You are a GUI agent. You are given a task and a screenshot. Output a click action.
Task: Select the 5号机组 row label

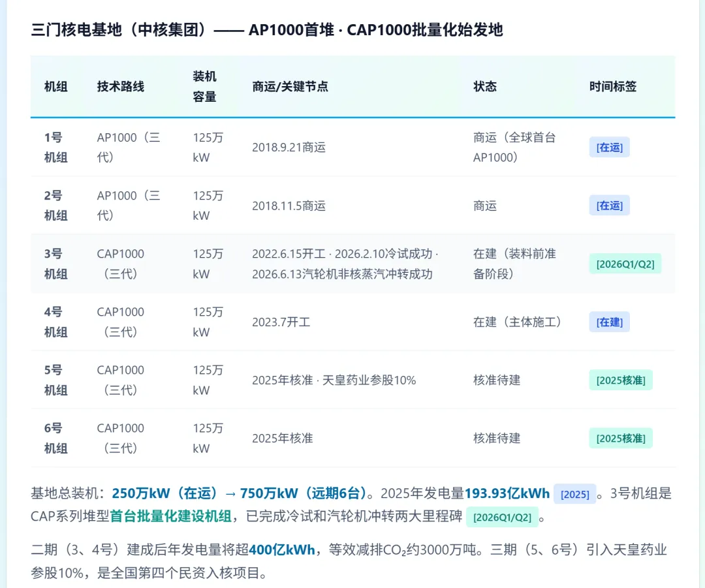55,380
